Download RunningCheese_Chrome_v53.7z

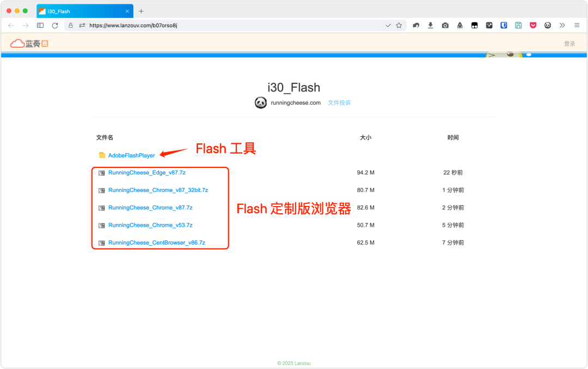pyautogui.click(x=150, y=225)
